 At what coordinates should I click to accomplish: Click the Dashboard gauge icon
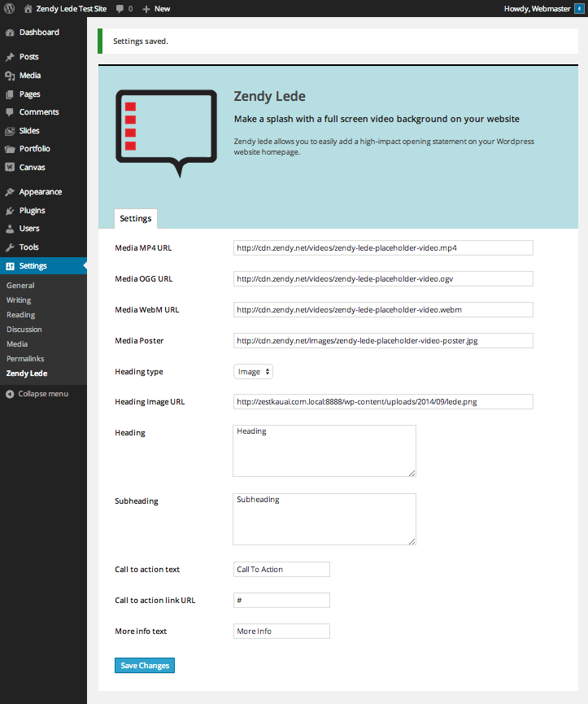click(10, 33)
